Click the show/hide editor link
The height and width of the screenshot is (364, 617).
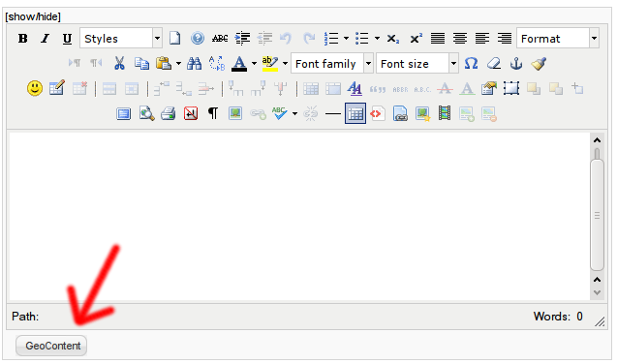click(x=33, y=16)
